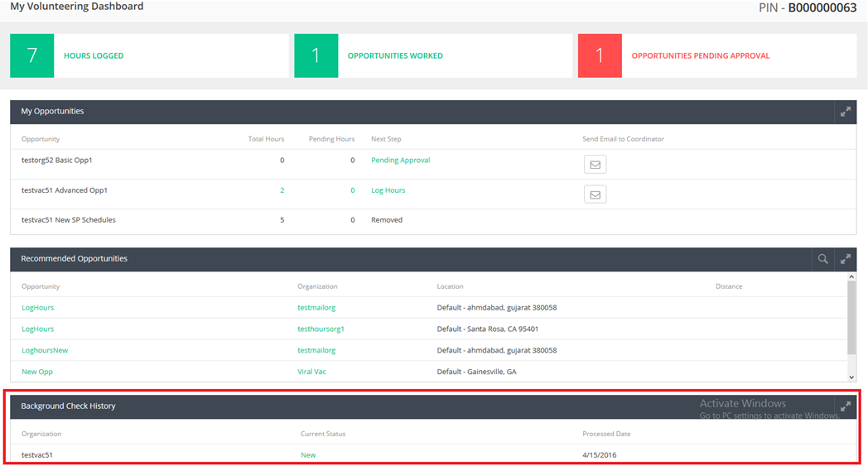This screenshot has width=868, height=466.
Task: Click the Pending Hours column header
Action: click(x=331, y=139)
